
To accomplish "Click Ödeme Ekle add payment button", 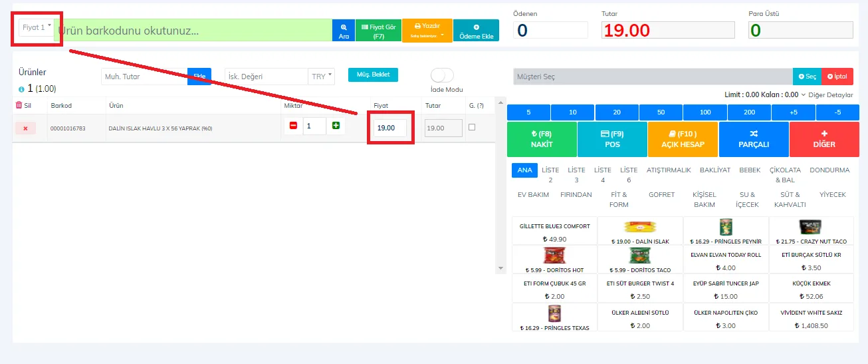I will [x=477, y=31].
